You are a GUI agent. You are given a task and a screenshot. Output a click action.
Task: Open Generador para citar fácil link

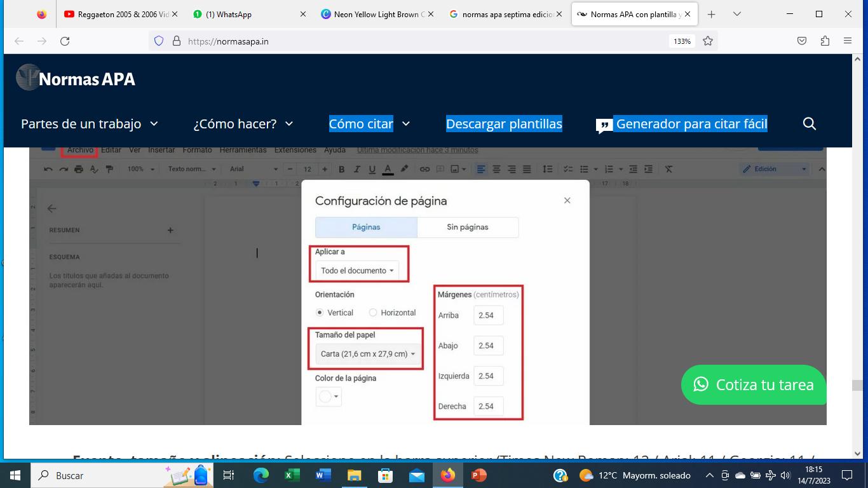[x=682, y=124]
